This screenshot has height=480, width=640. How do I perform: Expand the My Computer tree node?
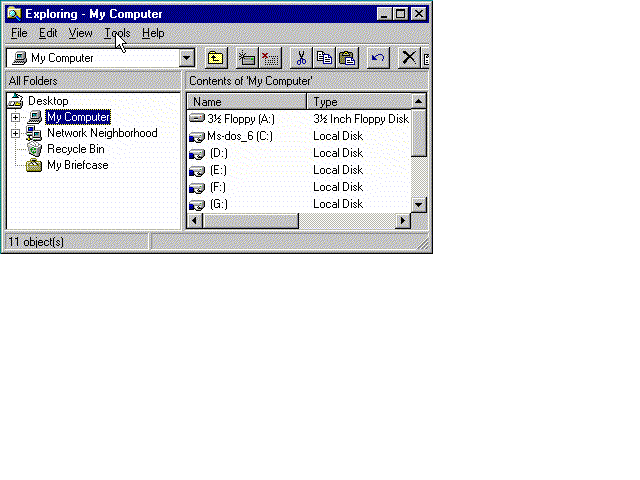[16, 118]
